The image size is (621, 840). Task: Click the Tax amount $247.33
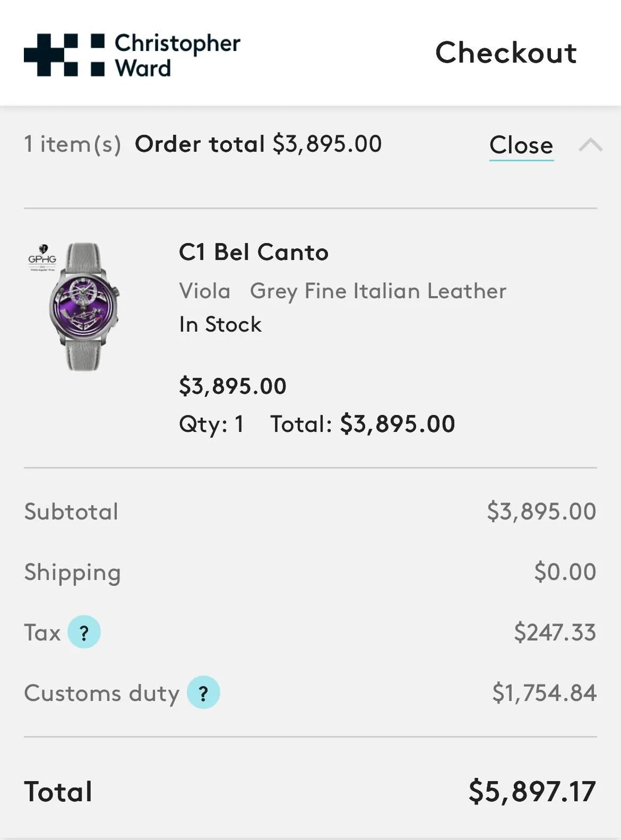click(x=555, y=632)
